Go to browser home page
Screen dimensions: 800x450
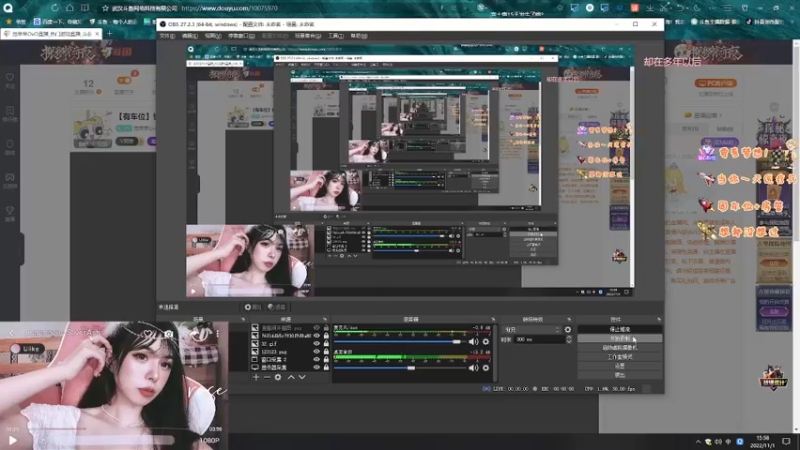coord(69,8)
